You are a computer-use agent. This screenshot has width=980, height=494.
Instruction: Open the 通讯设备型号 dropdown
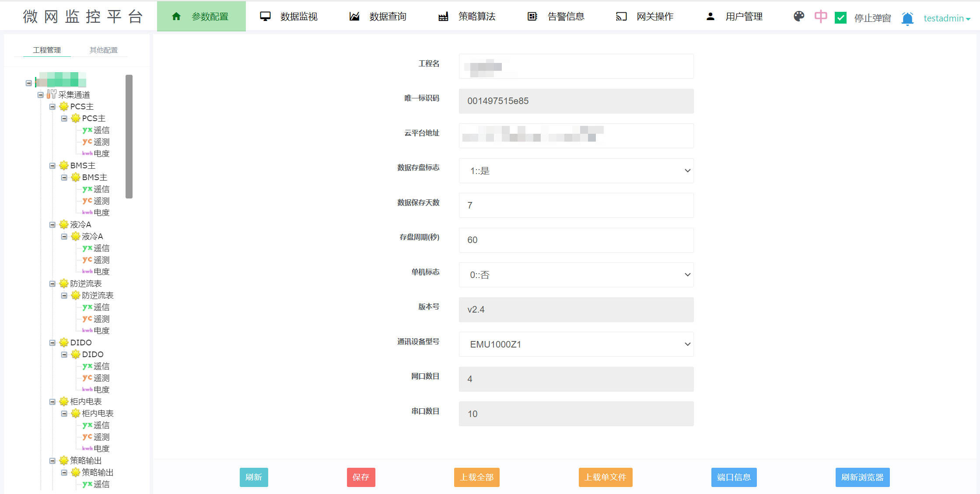point(576,344)
